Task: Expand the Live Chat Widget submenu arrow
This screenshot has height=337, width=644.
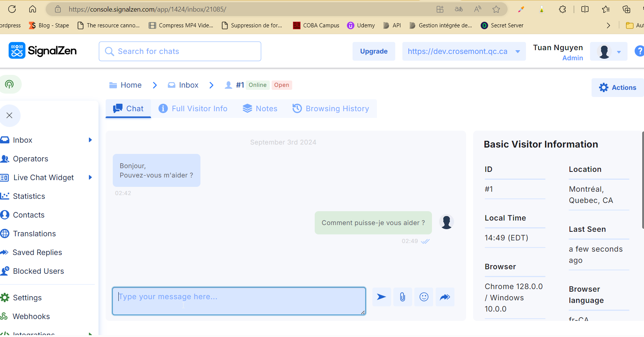Action: click(90, 177)
